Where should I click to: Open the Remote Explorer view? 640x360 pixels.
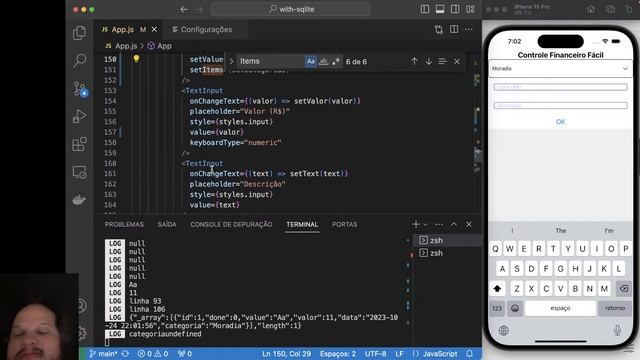[x=79, y=172]
